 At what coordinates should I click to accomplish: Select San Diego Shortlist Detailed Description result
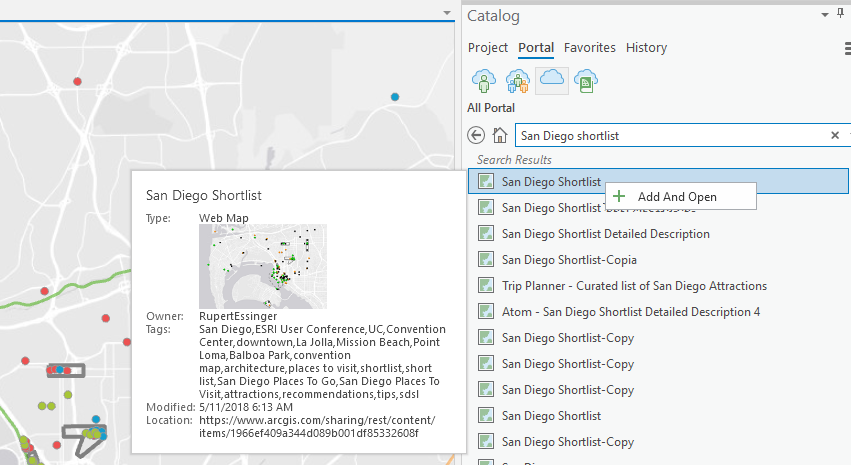[605, 234]
